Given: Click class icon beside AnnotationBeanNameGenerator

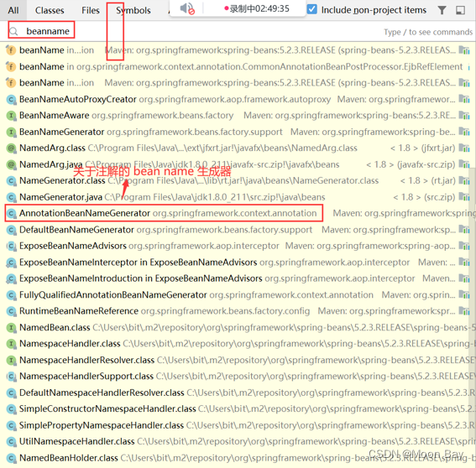Looking at the screenshot, I should pos(11,214).
